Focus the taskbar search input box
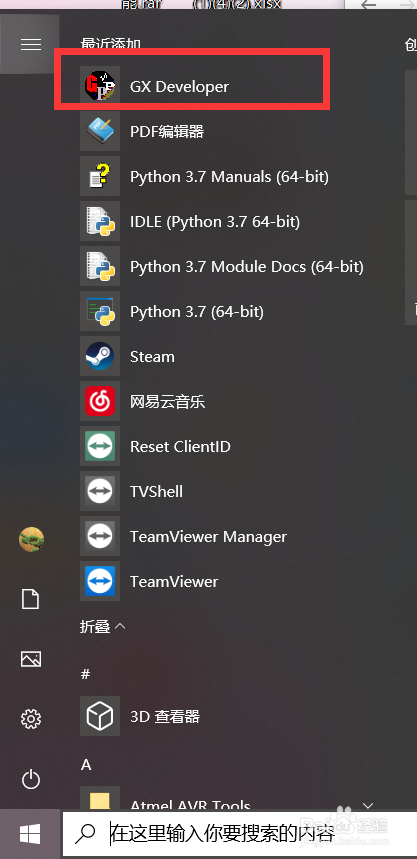The image size is (417, 859). click(239, 833)
